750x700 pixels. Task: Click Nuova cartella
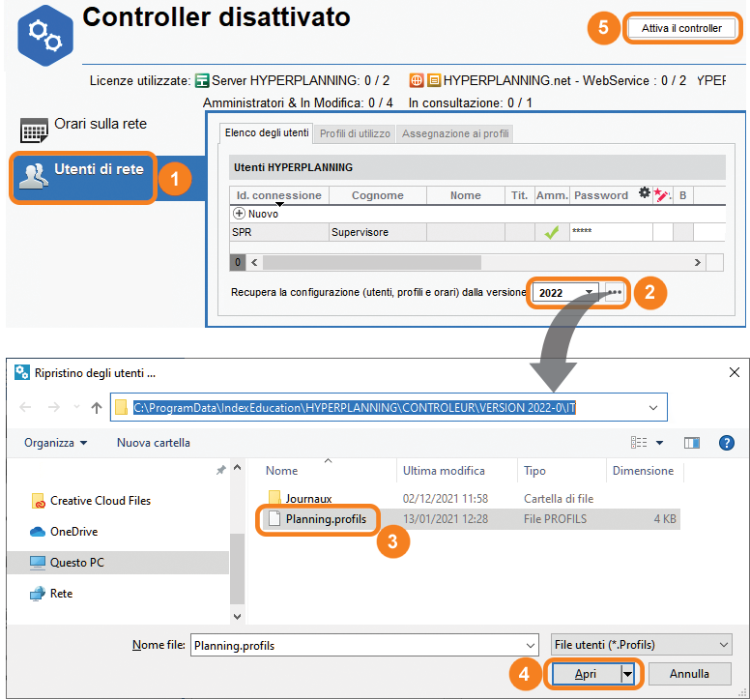(x=154, y=443)
